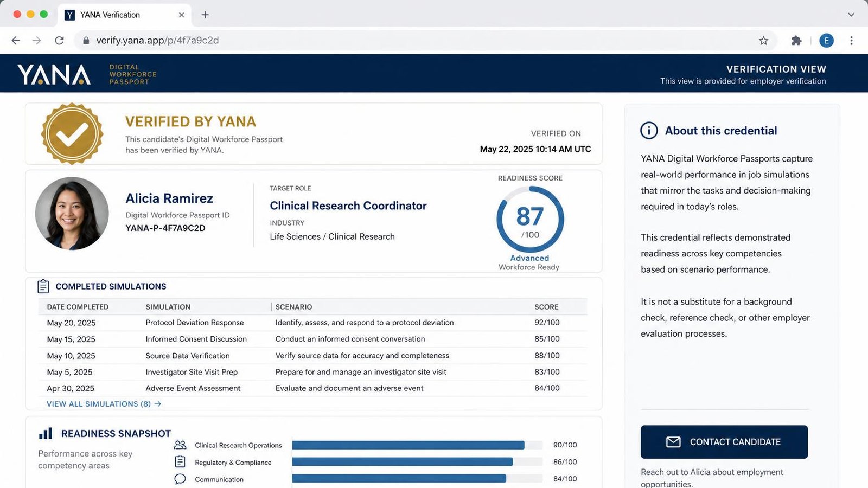The height and width of the screenshot is (488, 868).
Task: Click the passport ID YANA-P-4F7A9C2D
Action: pos(165,228)
